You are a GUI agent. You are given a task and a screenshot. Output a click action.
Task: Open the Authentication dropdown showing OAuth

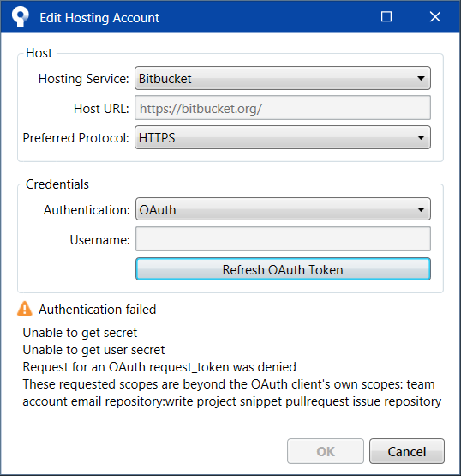pos(283,209)
